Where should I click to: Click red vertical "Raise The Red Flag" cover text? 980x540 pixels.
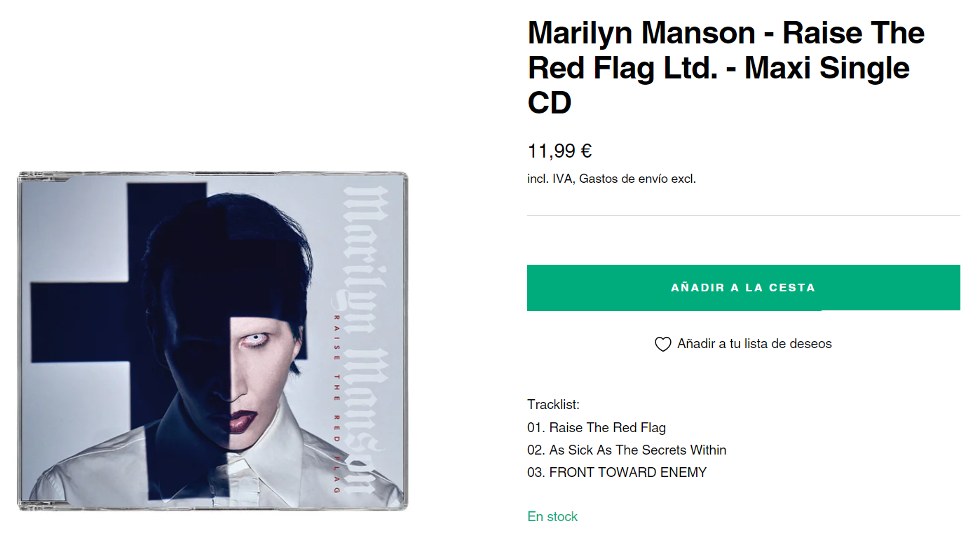click(x=336, y=403)
